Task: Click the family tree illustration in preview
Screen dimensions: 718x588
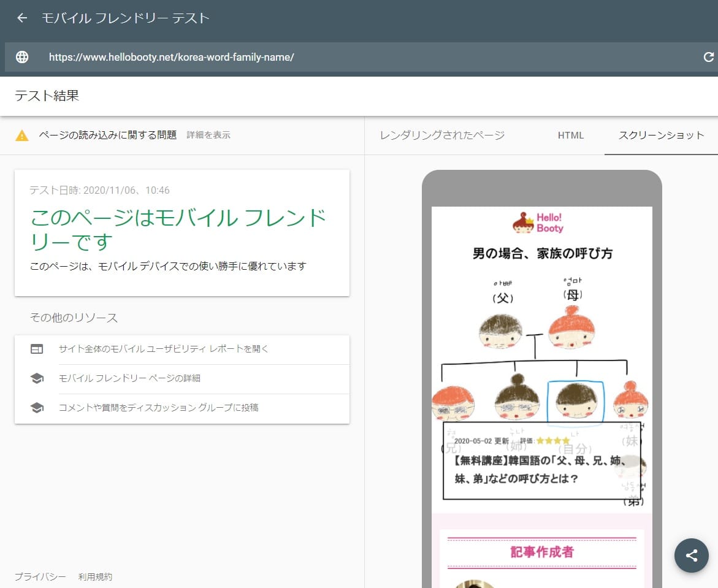Action: [x=541, y=356]
